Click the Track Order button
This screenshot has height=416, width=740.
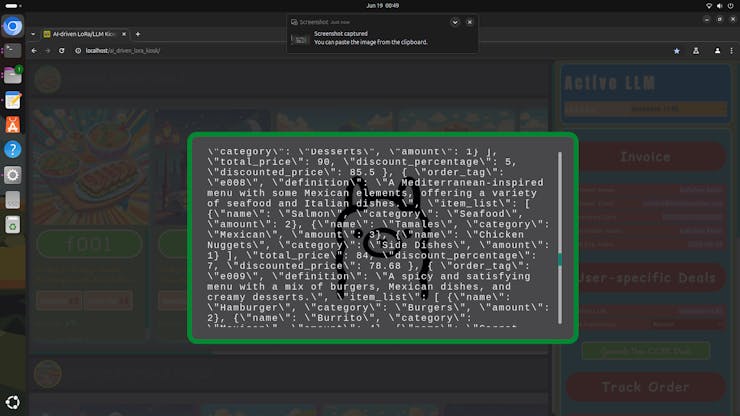point(645,387)
